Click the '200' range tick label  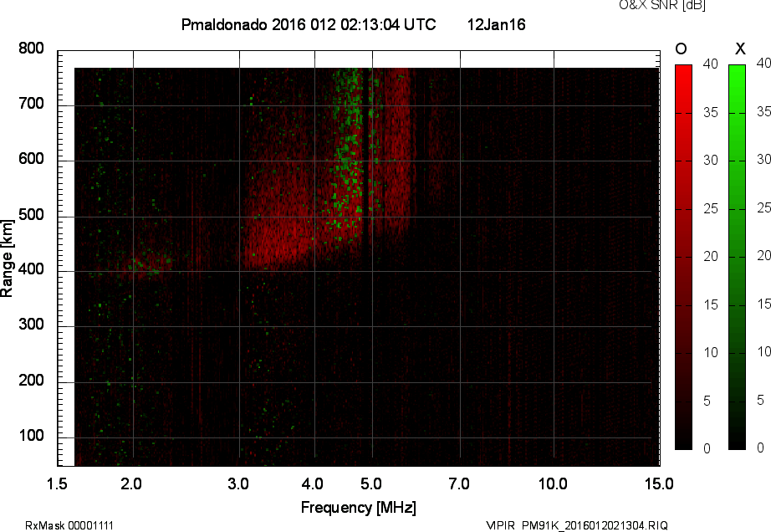click(x=32, y=380)
